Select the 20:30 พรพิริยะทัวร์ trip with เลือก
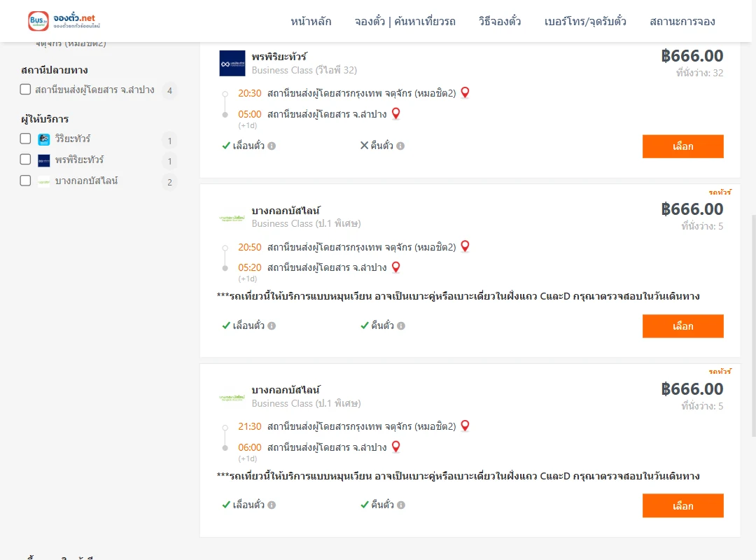 pos(682,146)
